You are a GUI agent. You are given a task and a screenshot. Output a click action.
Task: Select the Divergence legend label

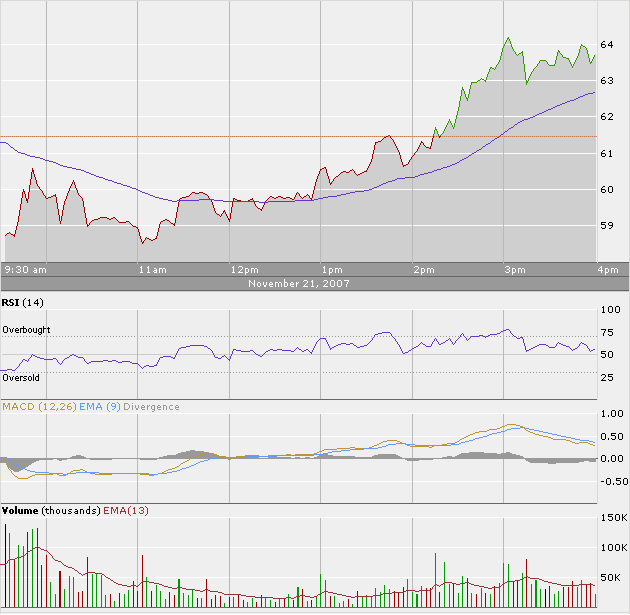click(152, 406)
